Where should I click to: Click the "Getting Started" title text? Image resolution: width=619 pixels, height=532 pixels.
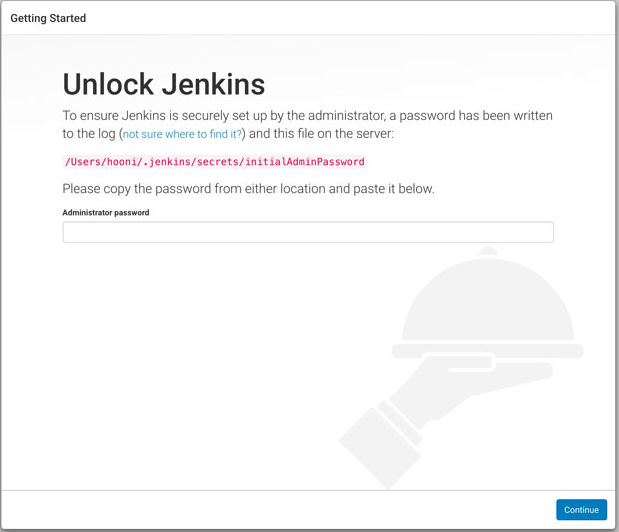48,18
